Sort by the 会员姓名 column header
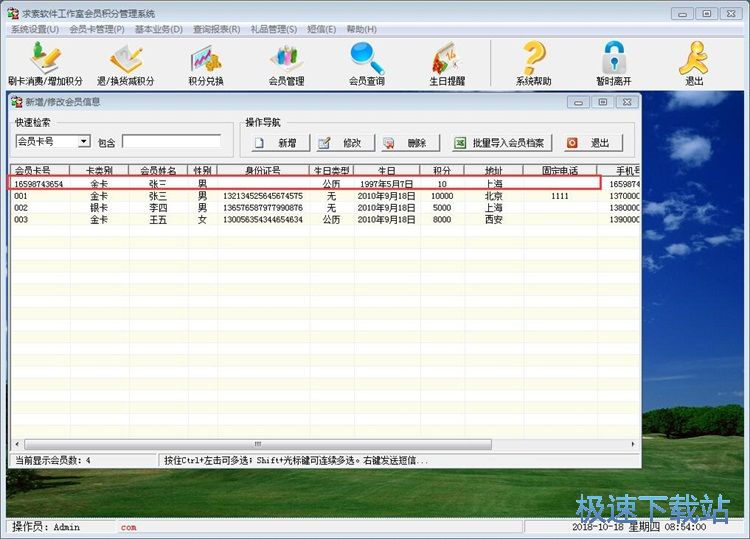The width and height of the screenshot is (750, 539). pyautogui.click(x=158, y=170)
